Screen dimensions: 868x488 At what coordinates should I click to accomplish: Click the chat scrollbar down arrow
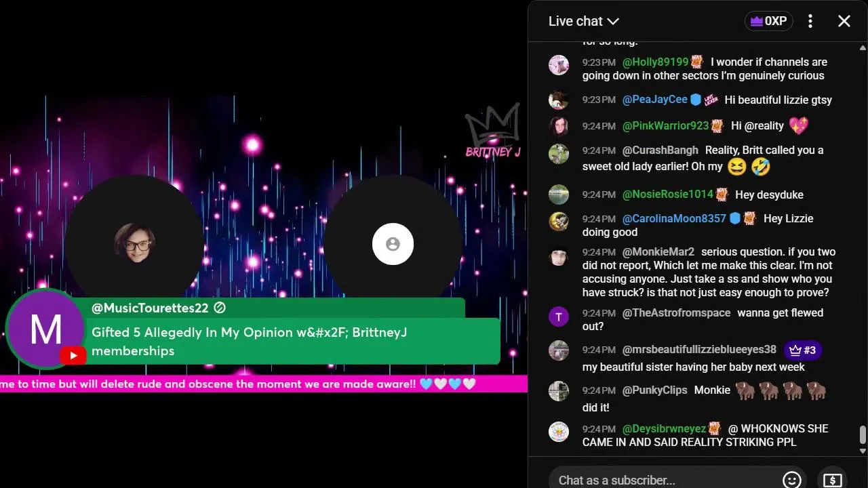(x=863, y=451)
